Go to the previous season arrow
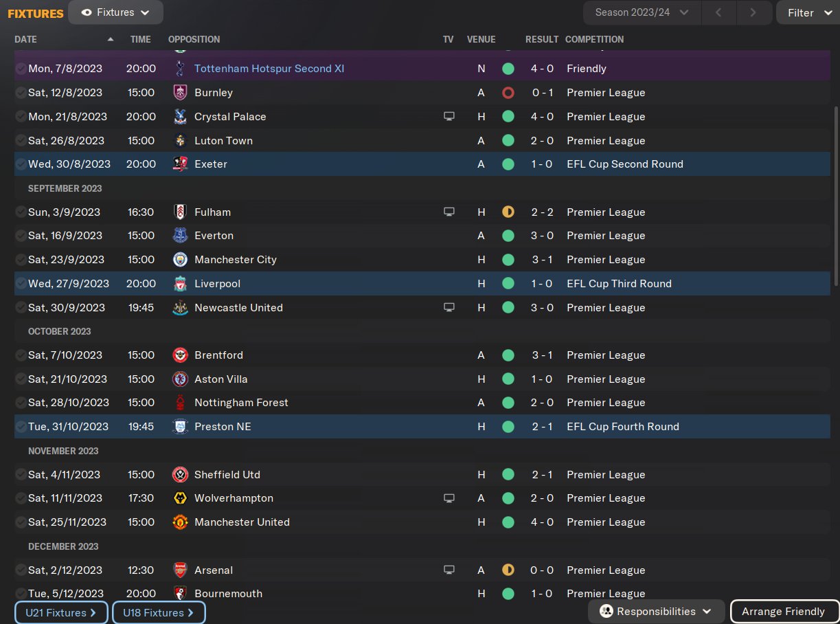Viewport: 840px width, 624px height. click(x=718, y=12)
